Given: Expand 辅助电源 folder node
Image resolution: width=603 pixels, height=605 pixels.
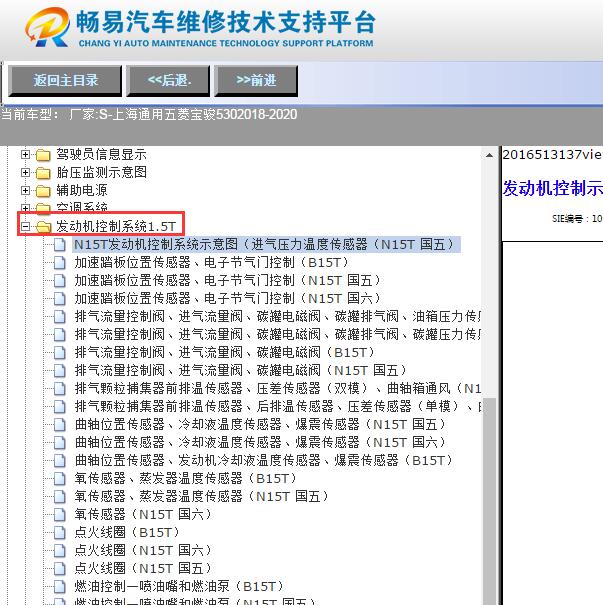Looking at the screenshot, I should click(x=25, y=191).
